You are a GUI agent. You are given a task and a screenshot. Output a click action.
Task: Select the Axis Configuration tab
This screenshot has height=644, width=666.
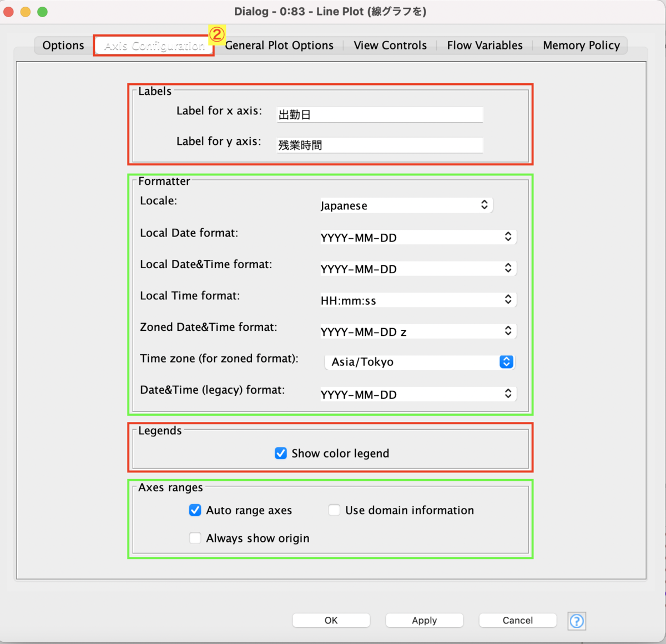[154, 46]
